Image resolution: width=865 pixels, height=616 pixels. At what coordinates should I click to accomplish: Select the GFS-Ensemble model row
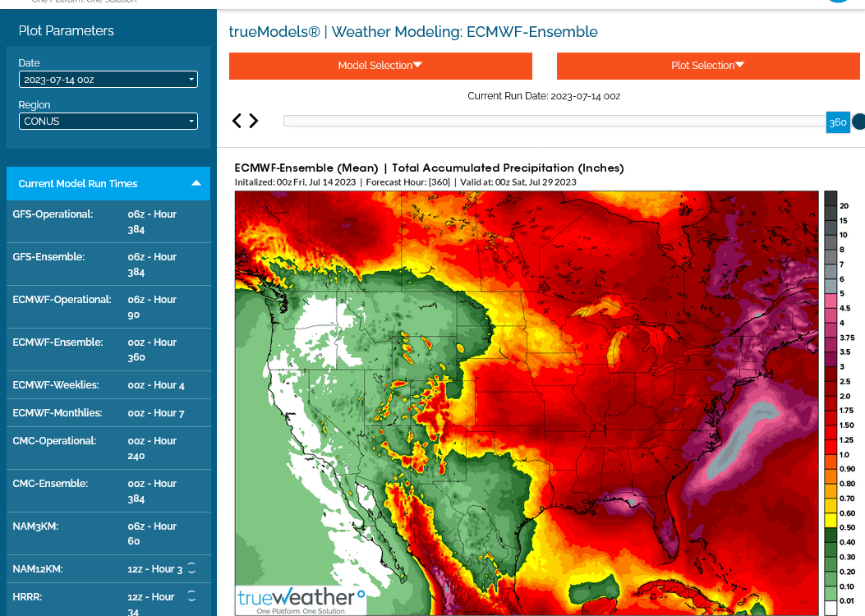(x=108, y=264)
